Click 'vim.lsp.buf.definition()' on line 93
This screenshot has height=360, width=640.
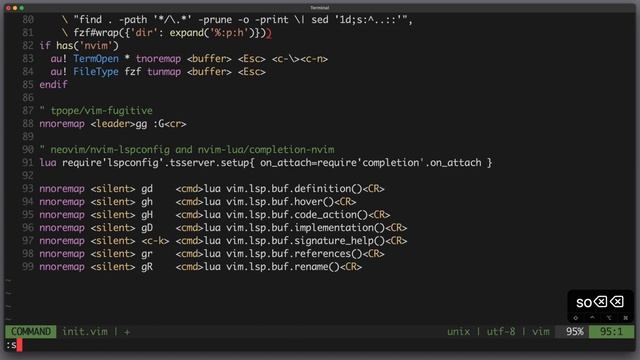point(294,189)
